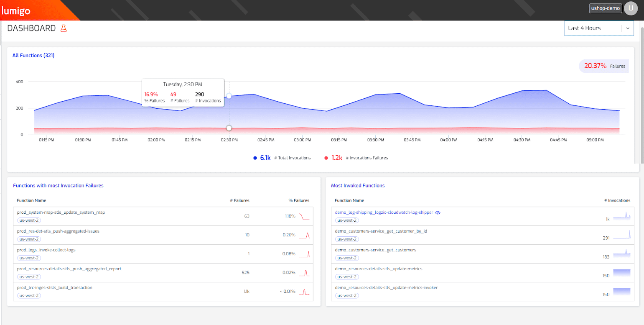Select demo_customers-service_get_customers function
Screen dimensions: 644x325
coord(375,250)
